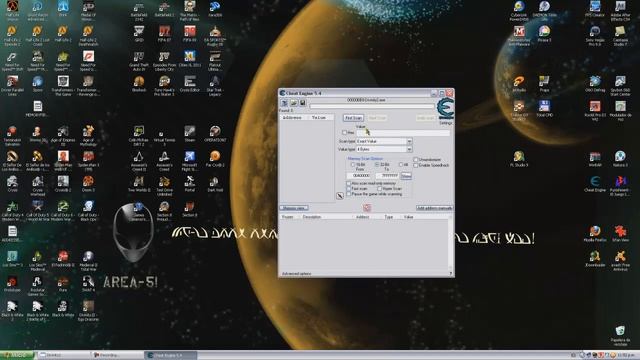Open the Memory view button

294,208
